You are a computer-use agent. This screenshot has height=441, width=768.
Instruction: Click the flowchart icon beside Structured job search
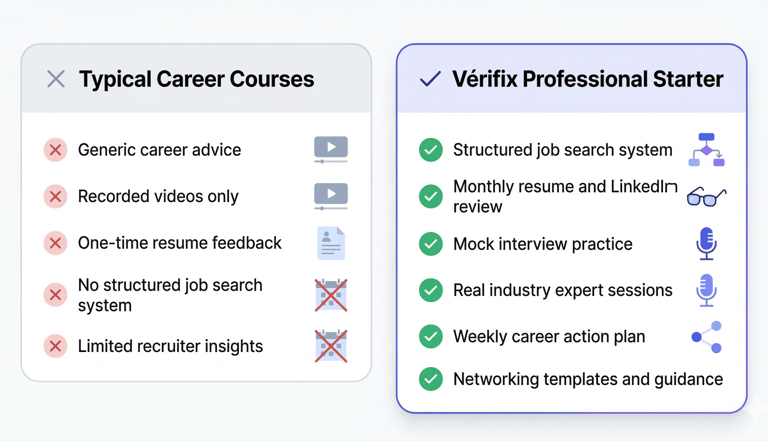coord(706,150)
